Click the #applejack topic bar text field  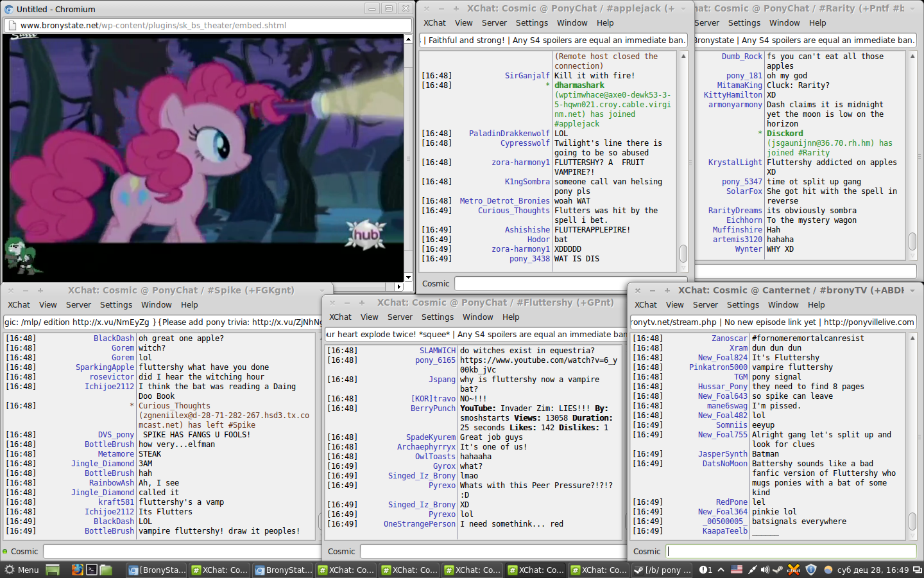(554, 40)
